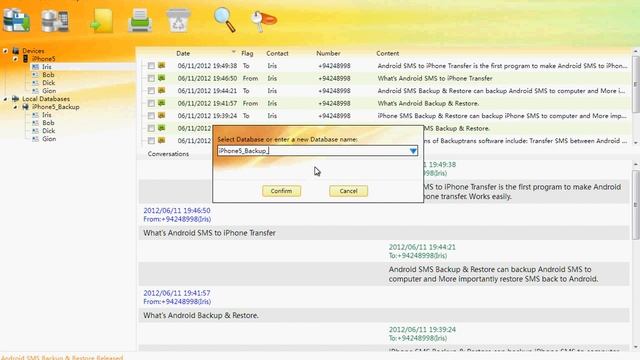Select the iPhone5 phone icon in tree
Image resolution: width=640 pixels, height=360 pixels.
[25, 59]
